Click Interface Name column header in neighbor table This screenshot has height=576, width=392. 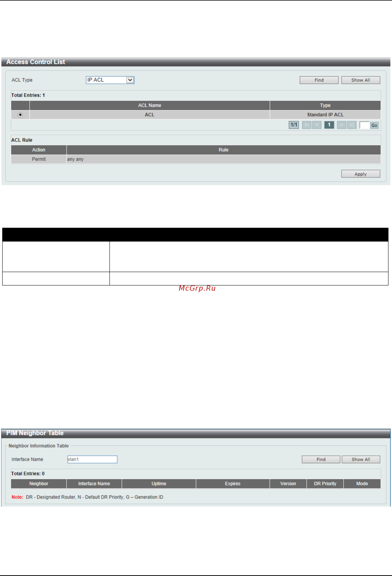click(94, 484)
